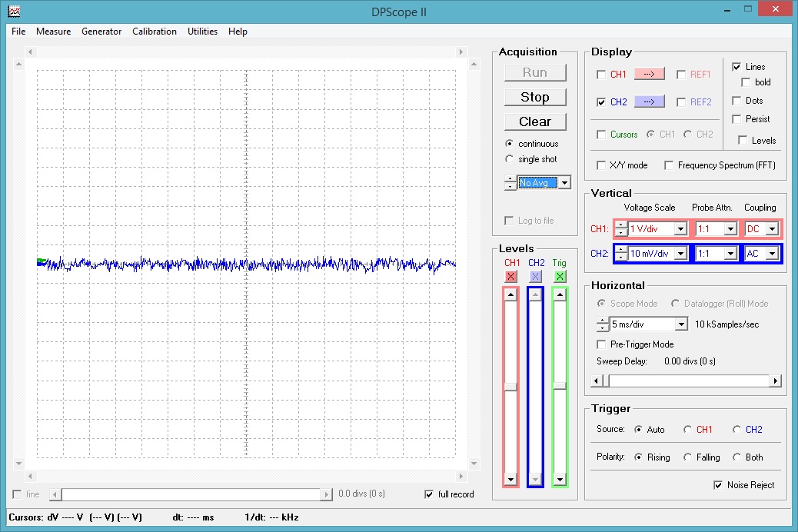798x532 pixels.
Task: Click the Run button
Action: (x=535, y=73)
